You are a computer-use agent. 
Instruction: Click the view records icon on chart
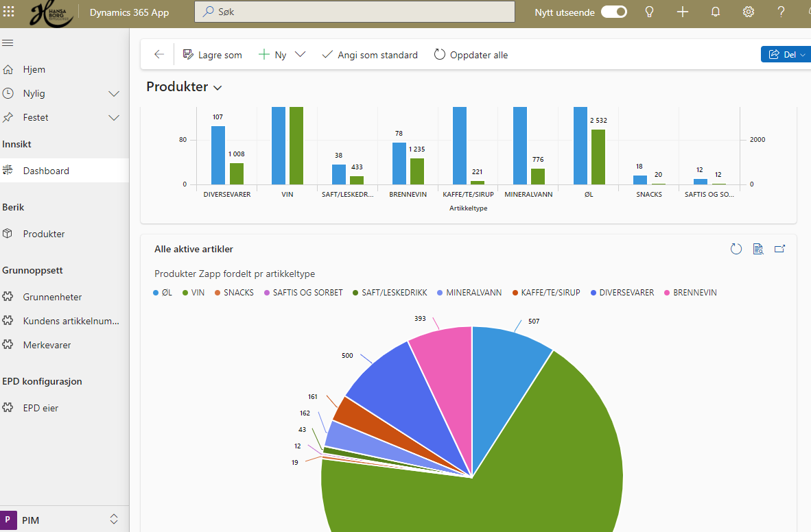tap(758, 249)
